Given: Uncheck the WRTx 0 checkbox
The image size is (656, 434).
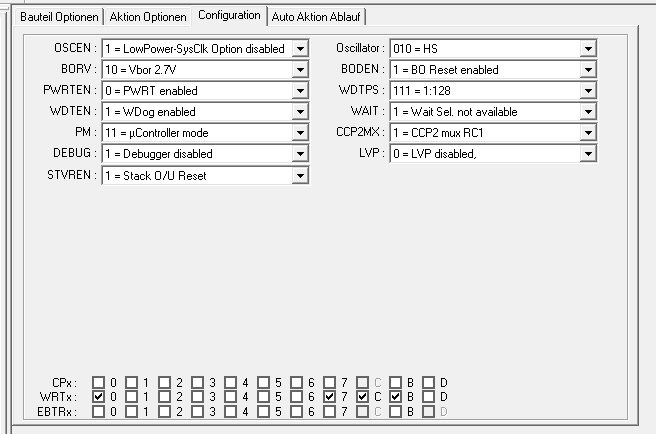Looking at the screenshot, I should pyautogui.click(x=98, y=396).
